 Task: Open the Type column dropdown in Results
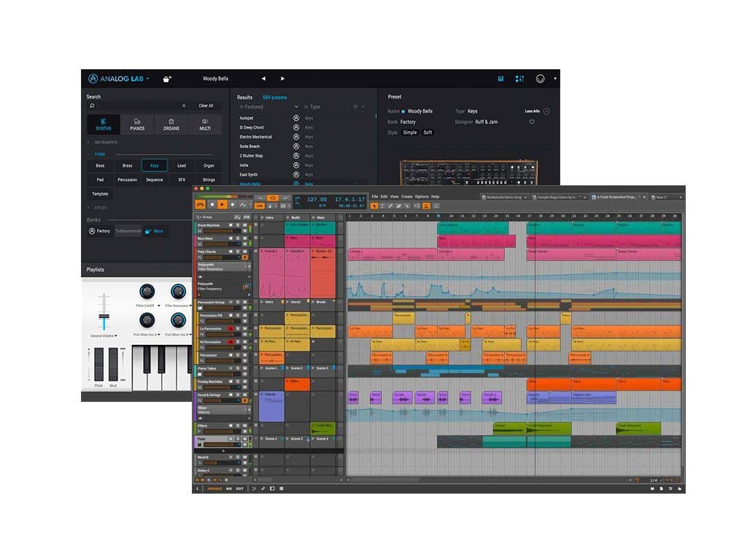[363, 107]
